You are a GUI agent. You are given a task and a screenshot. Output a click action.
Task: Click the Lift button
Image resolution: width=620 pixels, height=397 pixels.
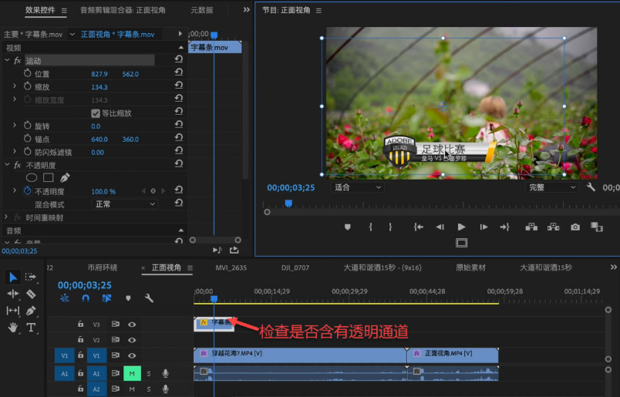point(531,227)
